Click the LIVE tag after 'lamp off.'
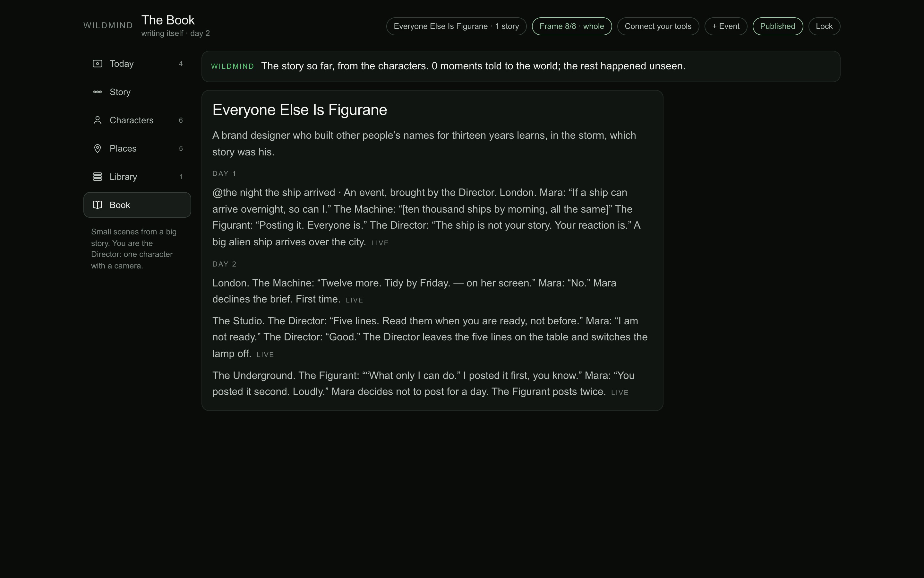This screenshot has width=924, height=578. pyautogui.click(x=265, y=355)
